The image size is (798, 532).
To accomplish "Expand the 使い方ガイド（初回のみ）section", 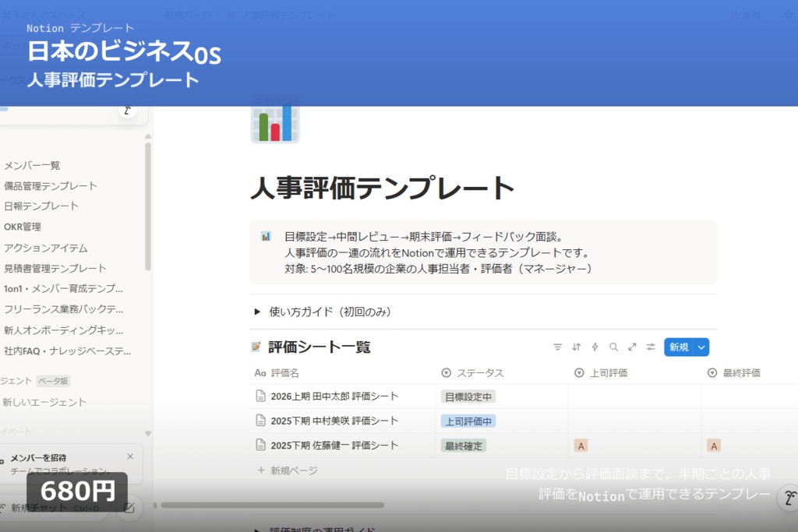I will tap(257, 311).
